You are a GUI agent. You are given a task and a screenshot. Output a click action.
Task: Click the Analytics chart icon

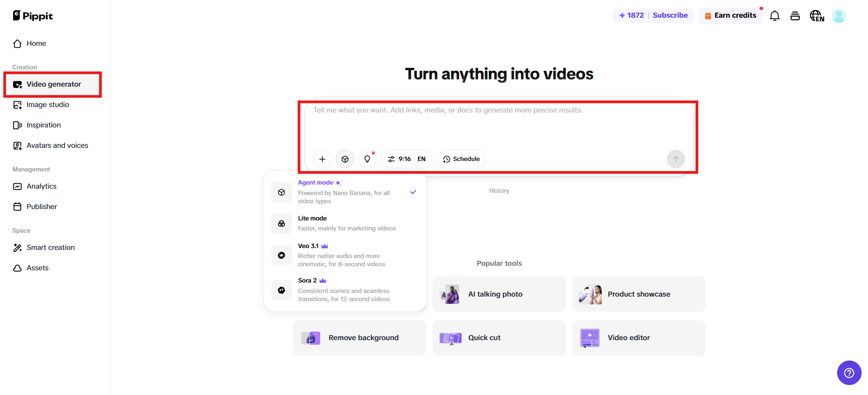(x=17, y=186)
